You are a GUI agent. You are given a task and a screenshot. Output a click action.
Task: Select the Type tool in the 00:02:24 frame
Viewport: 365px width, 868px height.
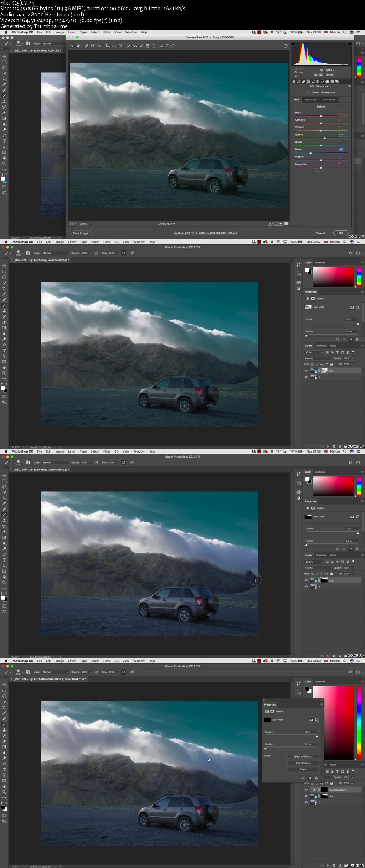point(4,350)
